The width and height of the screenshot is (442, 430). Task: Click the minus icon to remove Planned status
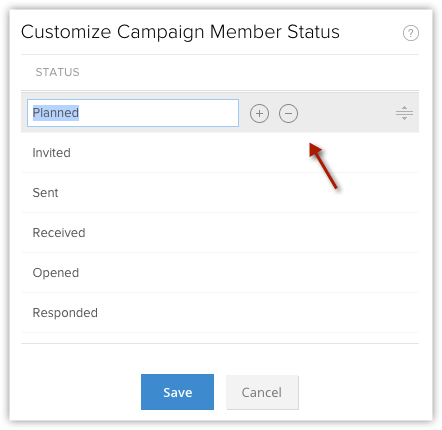point(288,113)
